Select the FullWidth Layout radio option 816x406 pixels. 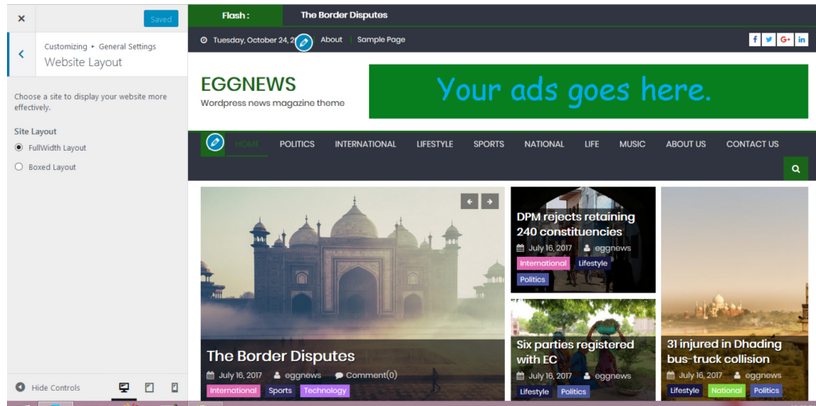[x=19, y=148]
